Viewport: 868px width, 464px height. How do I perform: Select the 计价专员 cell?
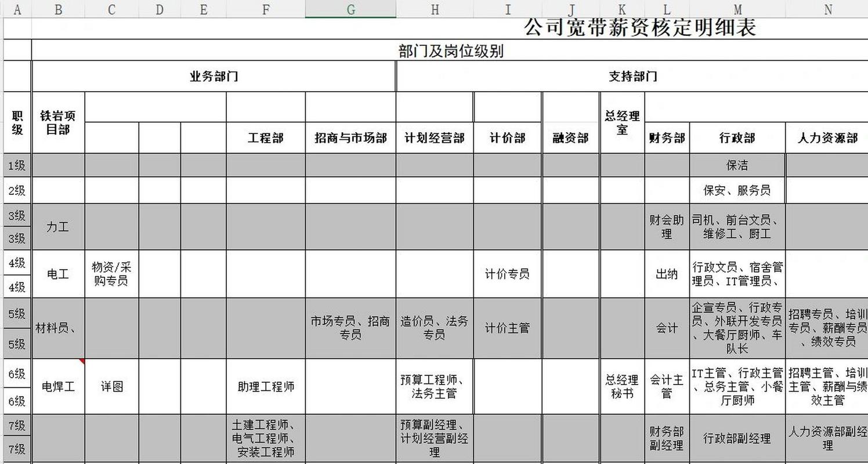(508, 274)
